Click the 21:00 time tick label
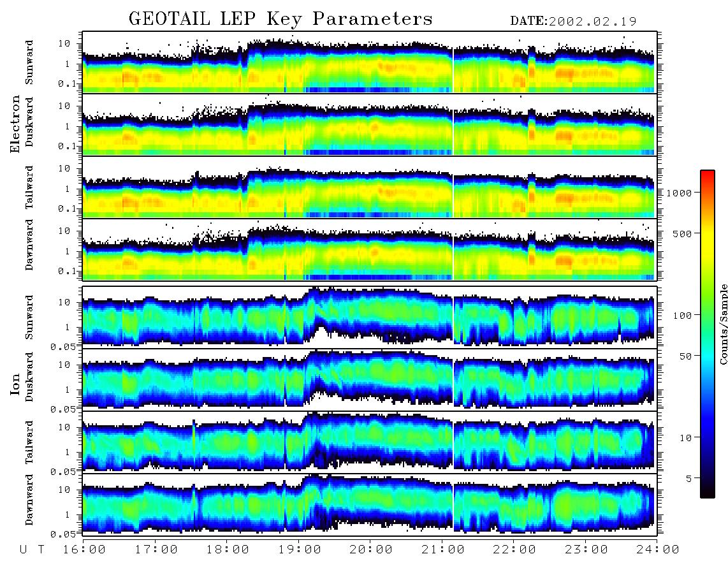The width and height of the screenshot is (728, 561). (443, 550)
